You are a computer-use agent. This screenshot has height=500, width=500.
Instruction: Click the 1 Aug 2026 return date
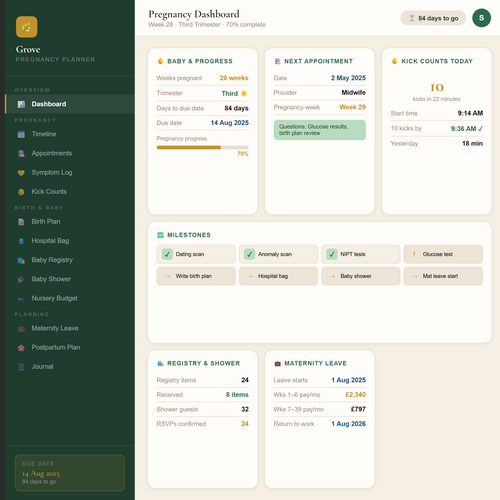pos(349,424)
